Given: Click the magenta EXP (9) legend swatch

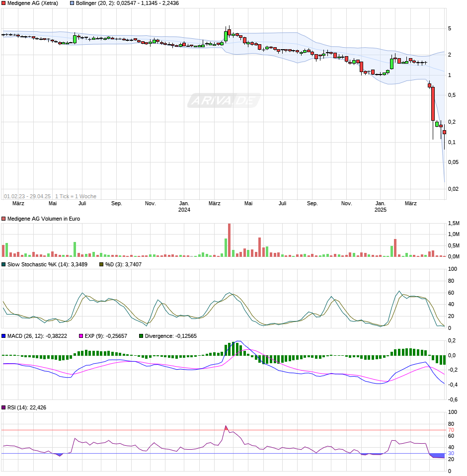Looking at the screenshot, I should [x=81, y=336].
